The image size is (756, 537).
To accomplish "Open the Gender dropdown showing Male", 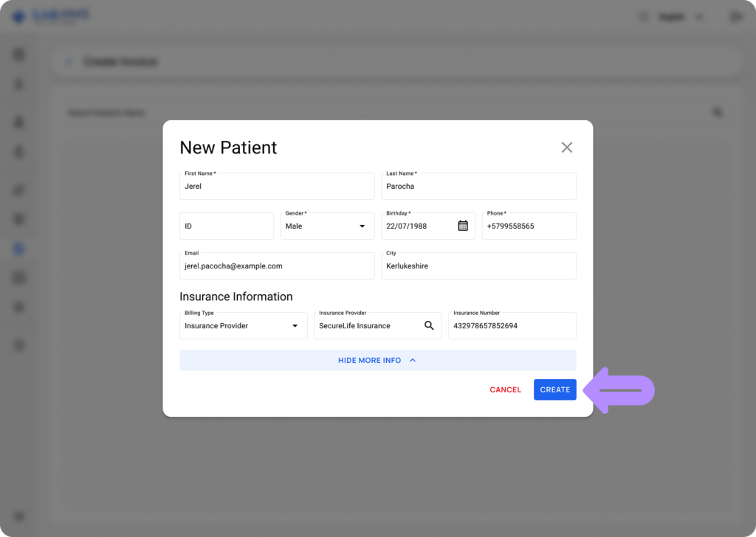I will (x=327, y=226).
